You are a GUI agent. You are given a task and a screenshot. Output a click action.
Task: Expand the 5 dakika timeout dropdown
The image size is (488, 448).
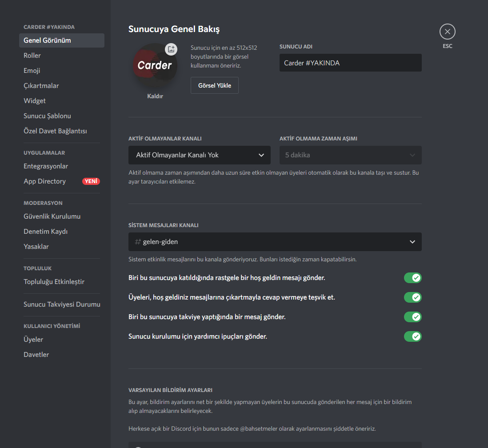coord(350,155)
